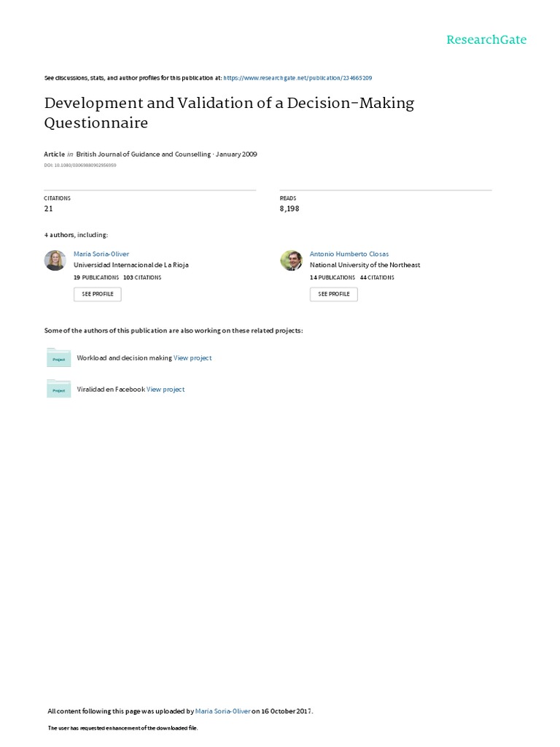This screenshot has width=560, height=747.
Task: Click the Project icon beside Workload and decision making
Action: [58, 357]
